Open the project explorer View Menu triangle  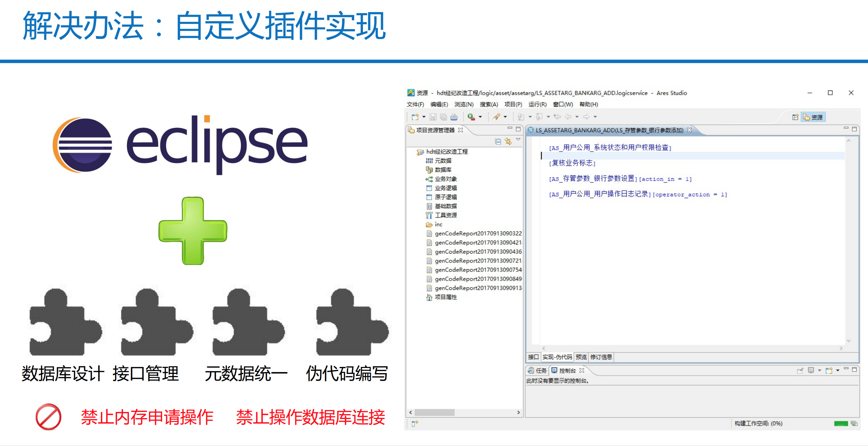pos(518,140)
